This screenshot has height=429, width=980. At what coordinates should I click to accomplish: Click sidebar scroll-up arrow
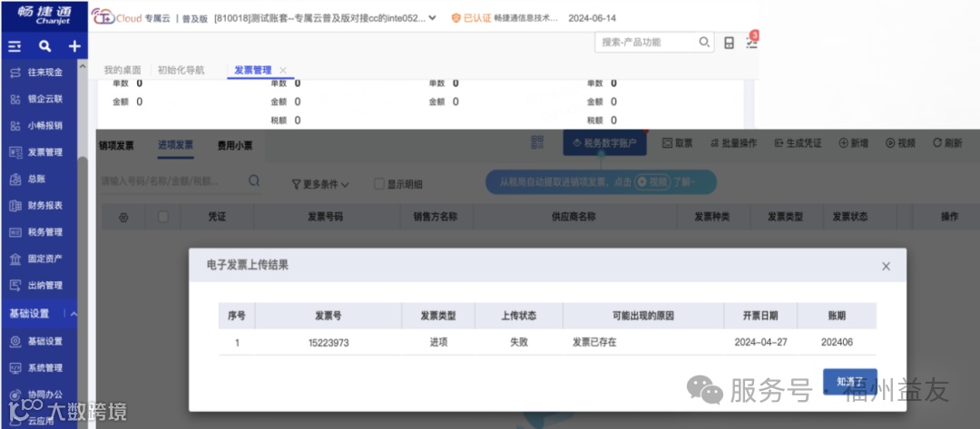(x=83, y=65)
